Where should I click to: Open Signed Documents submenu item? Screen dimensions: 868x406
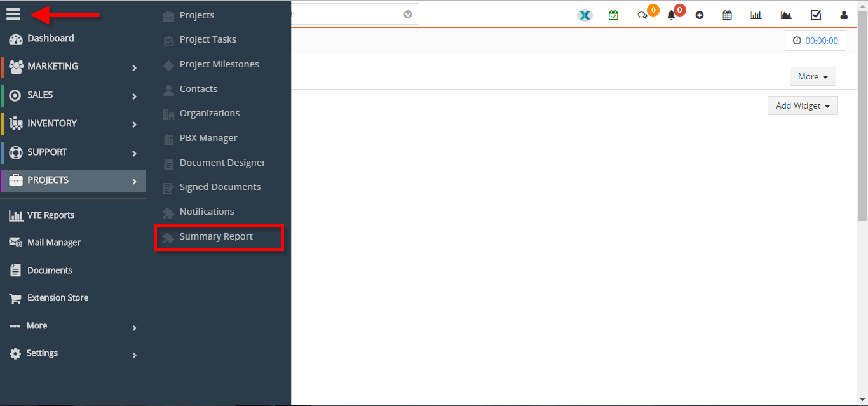(219, 187)
